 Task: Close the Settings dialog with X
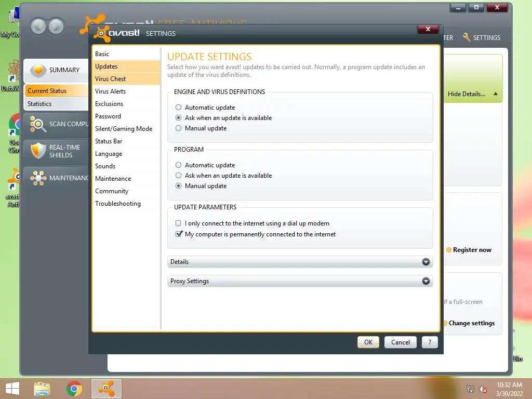click(x=428, y=29)
